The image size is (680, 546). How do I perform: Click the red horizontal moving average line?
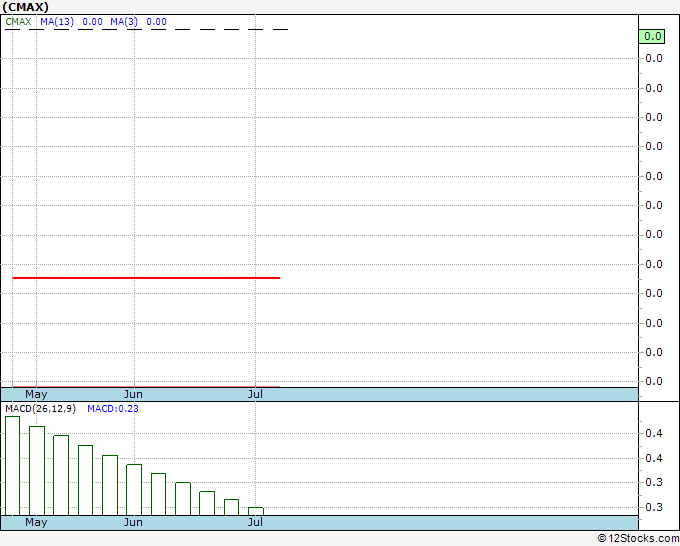point(145,277)
